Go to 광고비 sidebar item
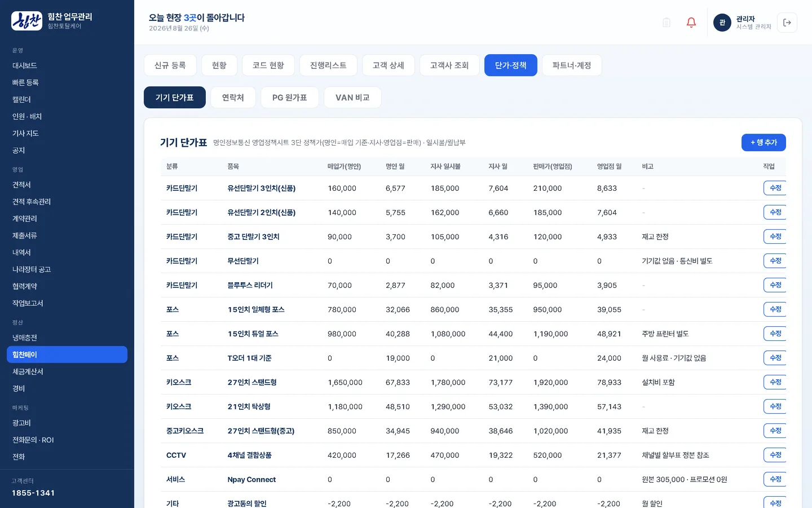The height and width of the screenshot is (508, 812). 67,423
